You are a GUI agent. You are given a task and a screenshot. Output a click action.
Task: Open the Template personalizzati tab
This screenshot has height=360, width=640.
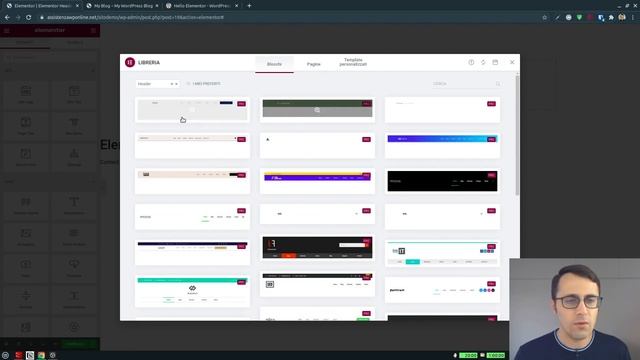[353, 62]
